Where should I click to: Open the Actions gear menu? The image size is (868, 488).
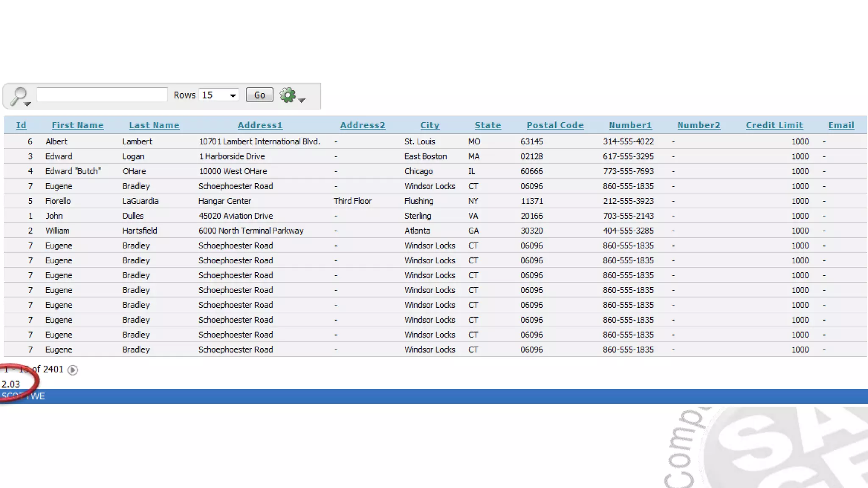288,95
